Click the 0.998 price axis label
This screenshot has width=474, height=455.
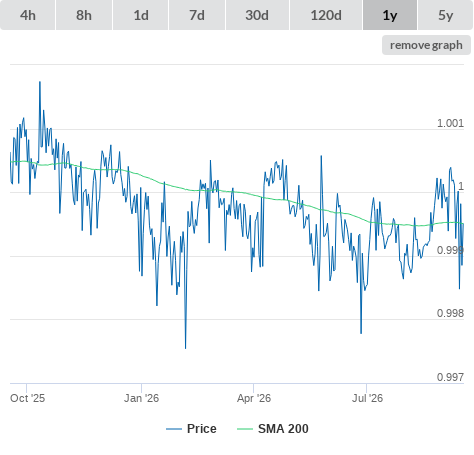click(450, 313)
